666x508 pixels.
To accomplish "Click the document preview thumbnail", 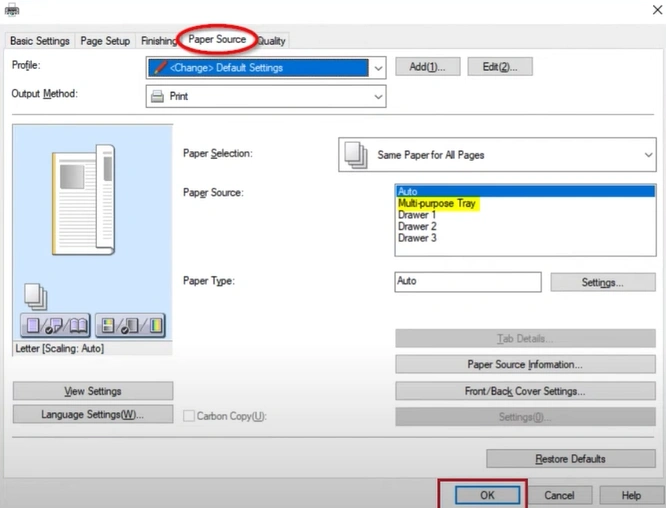I will click(84, 200).
